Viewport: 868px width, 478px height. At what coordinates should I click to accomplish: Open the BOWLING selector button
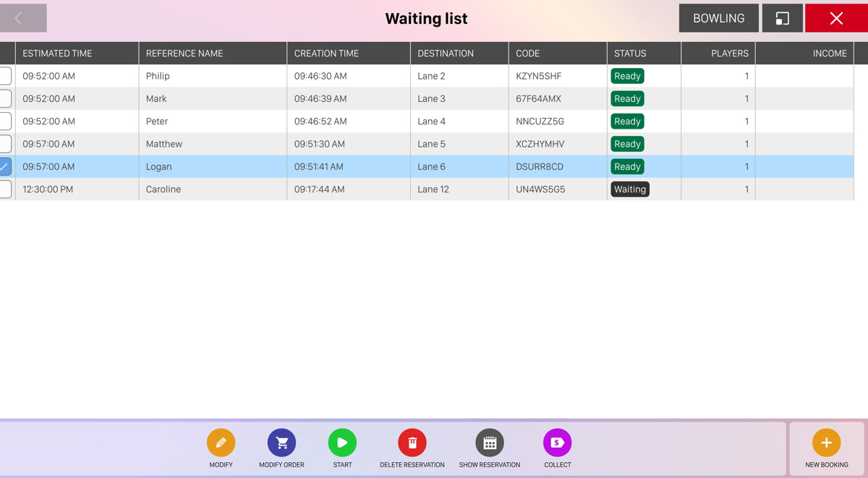point(718,18)
